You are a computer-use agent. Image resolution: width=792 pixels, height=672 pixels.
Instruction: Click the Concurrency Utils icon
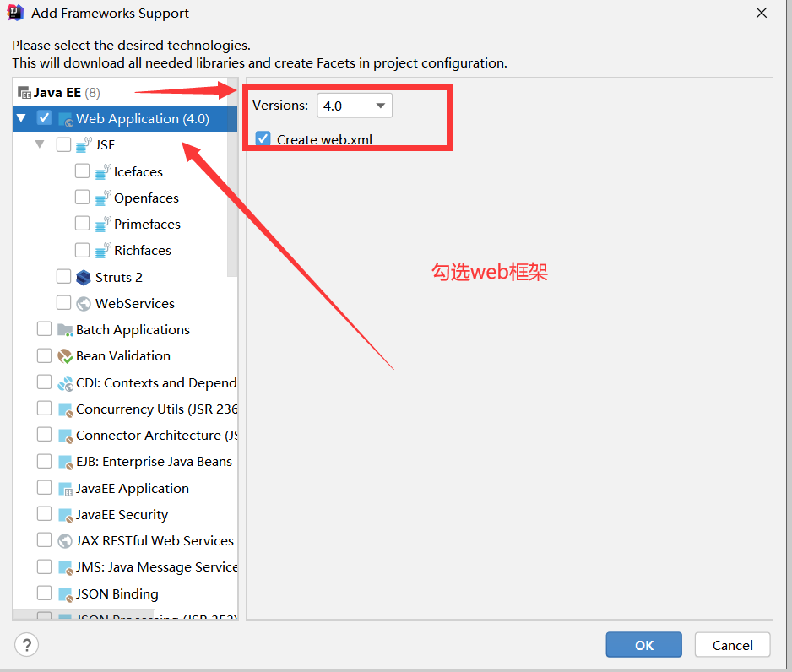[x=66, y=409]
